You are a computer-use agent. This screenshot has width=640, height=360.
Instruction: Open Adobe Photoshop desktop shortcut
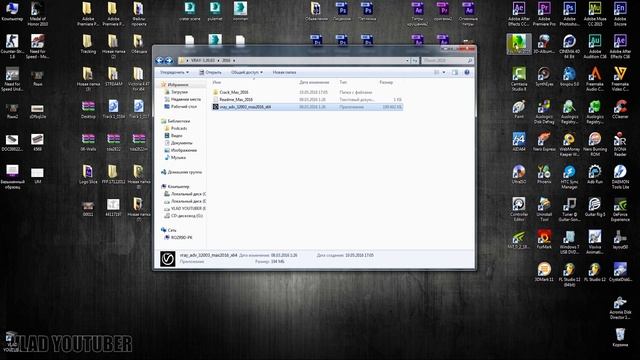[569, 13]
